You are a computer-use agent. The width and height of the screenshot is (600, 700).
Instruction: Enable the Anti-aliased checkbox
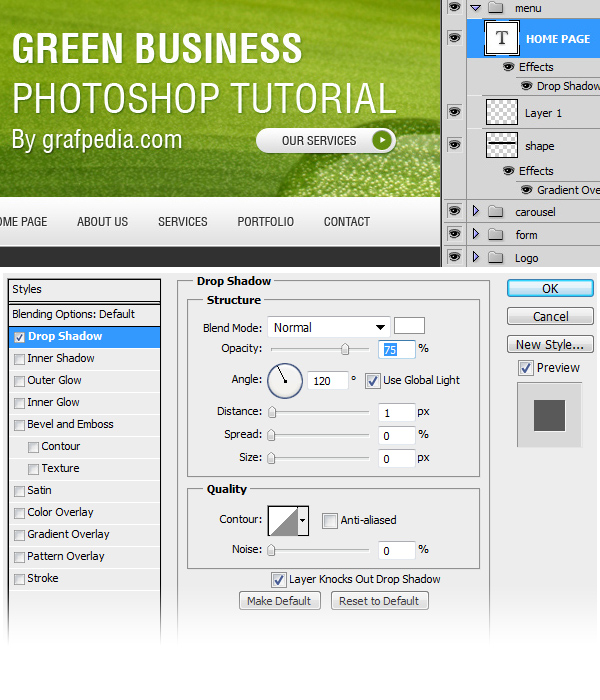pyautogui.click(x=330, y=521)
